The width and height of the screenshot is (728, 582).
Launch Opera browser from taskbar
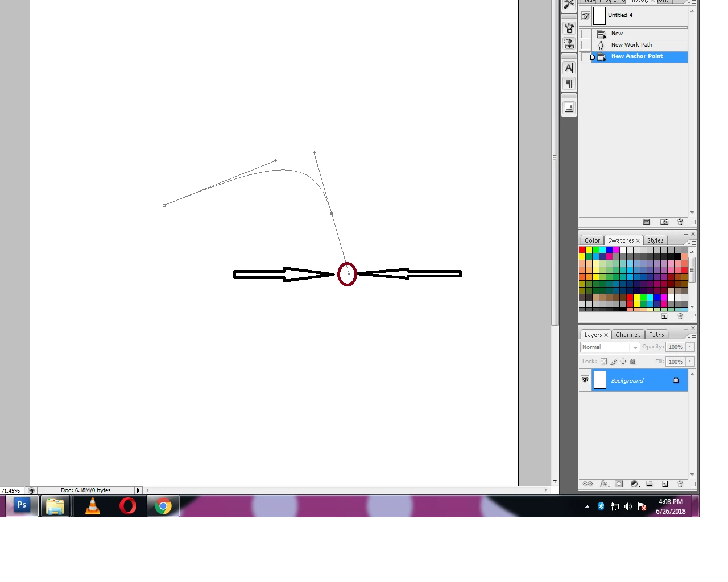(128, 505)
